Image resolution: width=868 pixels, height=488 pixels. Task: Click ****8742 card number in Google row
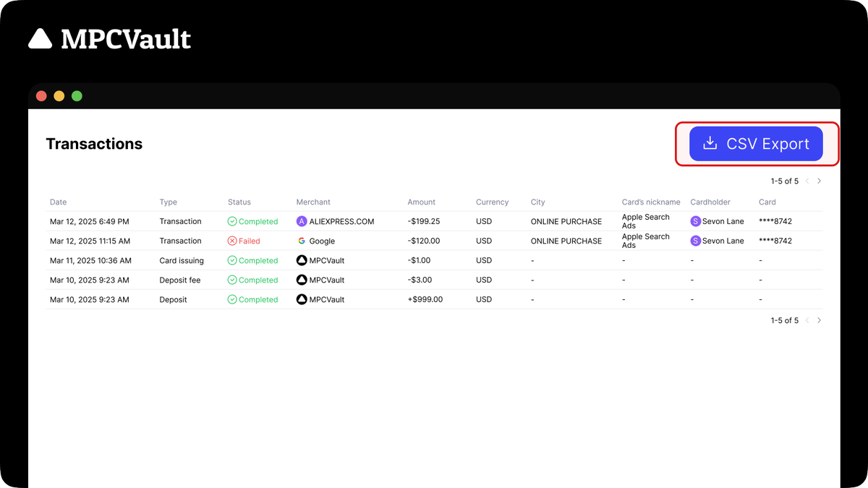pyautogui.click(x=775, y=241)
